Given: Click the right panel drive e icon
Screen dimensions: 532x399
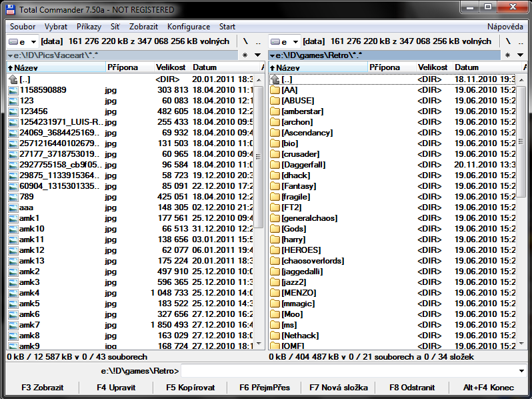Looking at the screenshot, I should point(275,42).
